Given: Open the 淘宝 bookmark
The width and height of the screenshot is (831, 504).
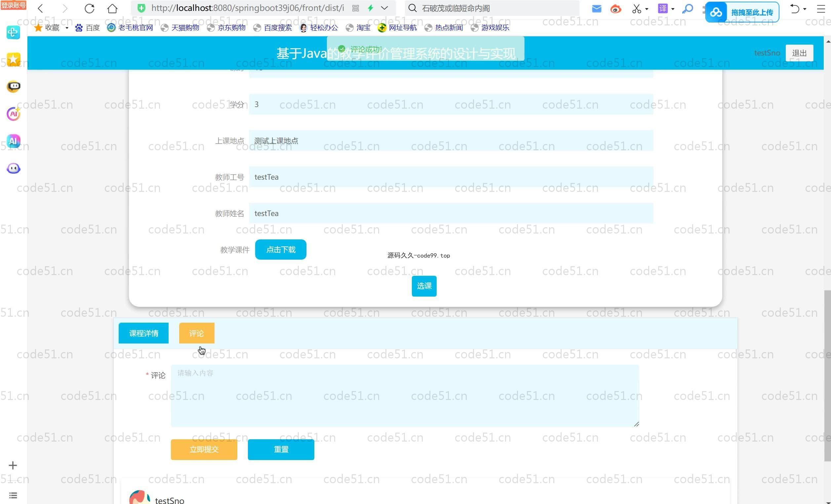Looking at the screenshot, I should coord(358,28).
